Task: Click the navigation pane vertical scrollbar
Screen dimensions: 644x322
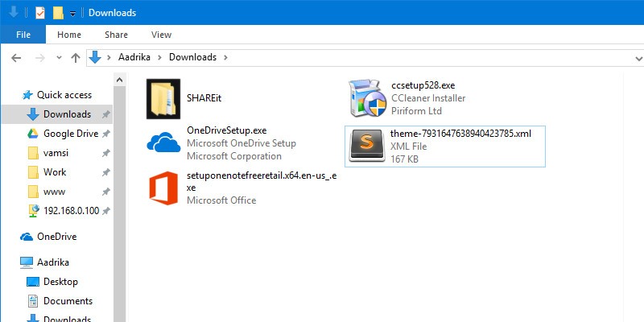Action: (x=119, y=201)
